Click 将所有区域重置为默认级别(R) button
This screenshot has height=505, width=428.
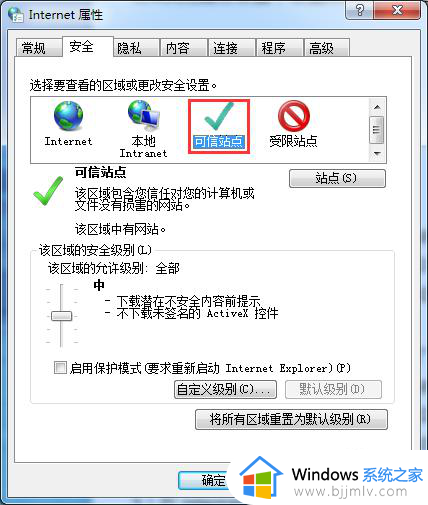pyautogui.click(x=291, y=419)
